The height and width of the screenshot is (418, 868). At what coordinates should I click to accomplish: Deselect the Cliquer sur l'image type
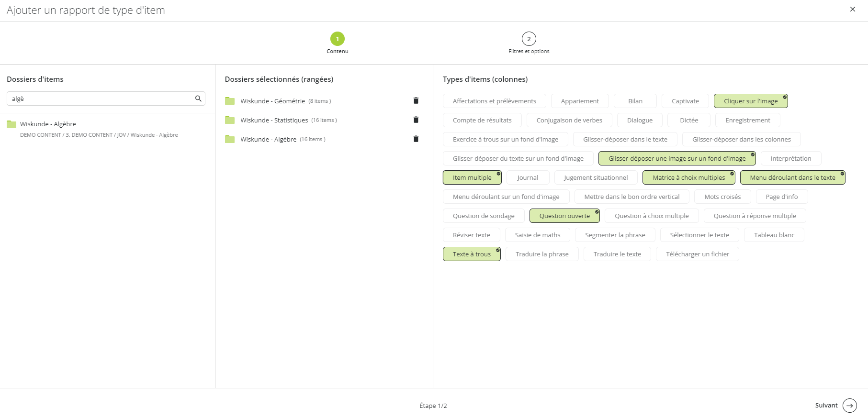pyautogui.click(x=750, y=101)
